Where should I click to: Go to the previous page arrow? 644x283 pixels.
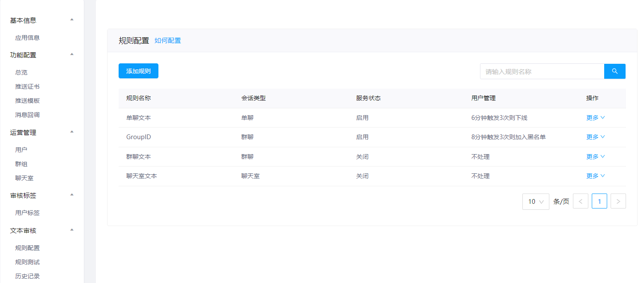580,201
